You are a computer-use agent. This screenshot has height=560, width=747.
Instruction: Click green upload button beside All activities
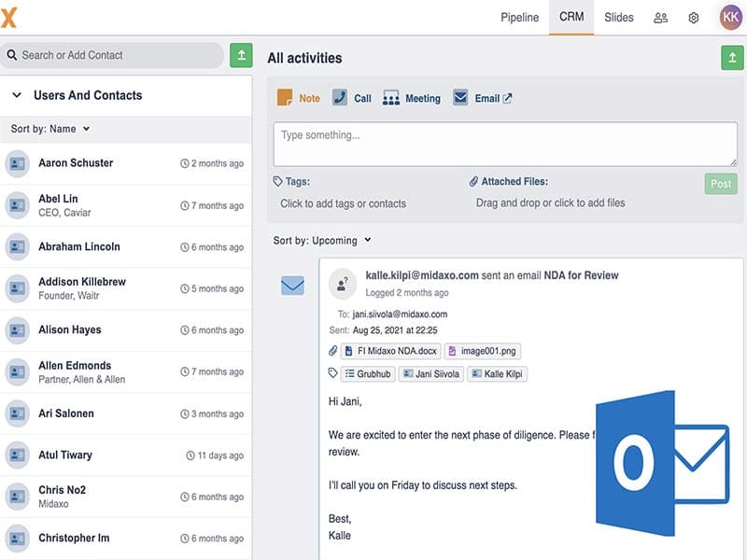[732, 58]
